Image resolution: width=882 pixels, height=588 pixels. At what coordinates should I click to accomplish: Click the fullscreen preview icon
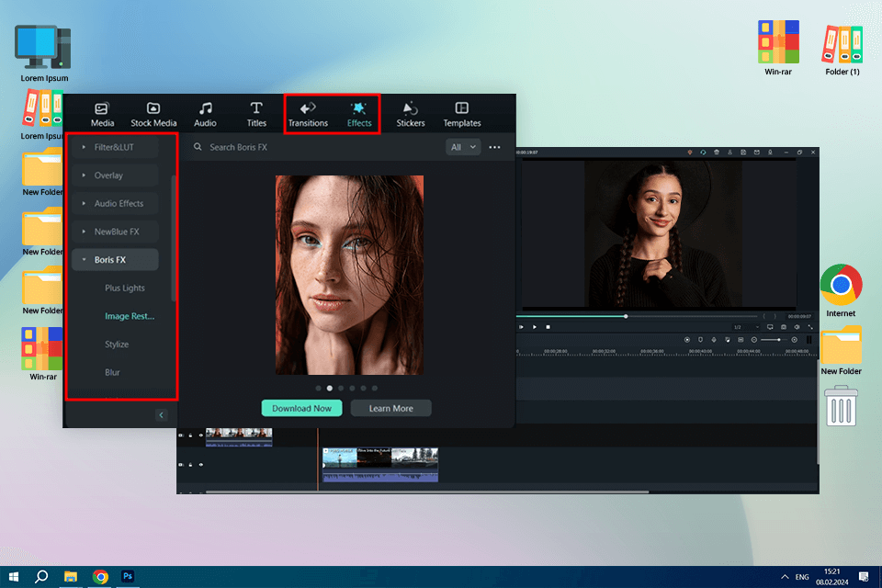point(810,327)
